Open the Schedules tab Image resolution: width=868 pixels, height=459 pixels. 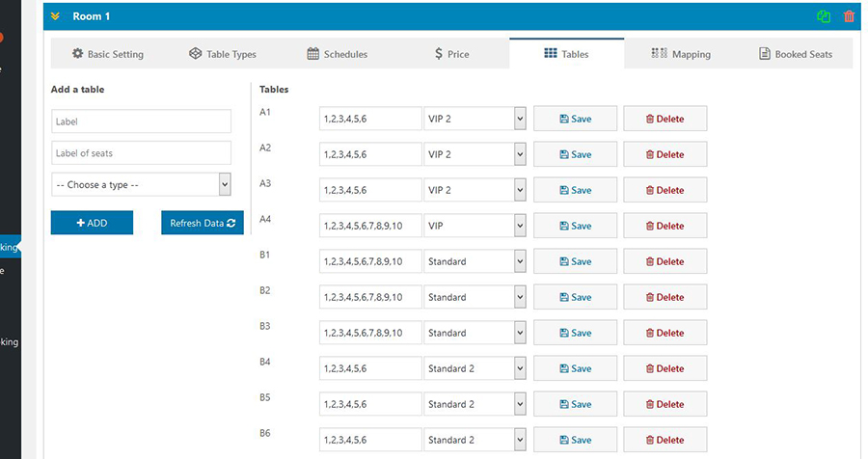(338, 54)
